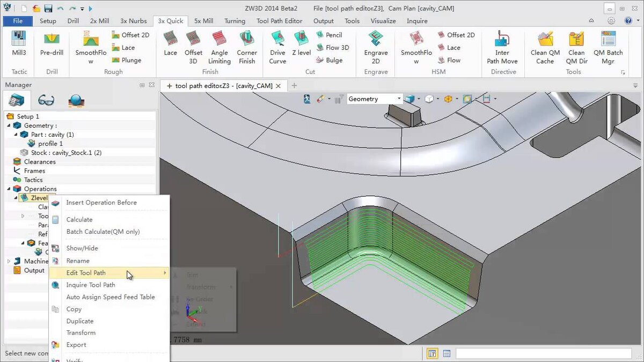Click the Mill3 tactic icon
The height and width of the screenshot is (362, 644).
(19, 43)
